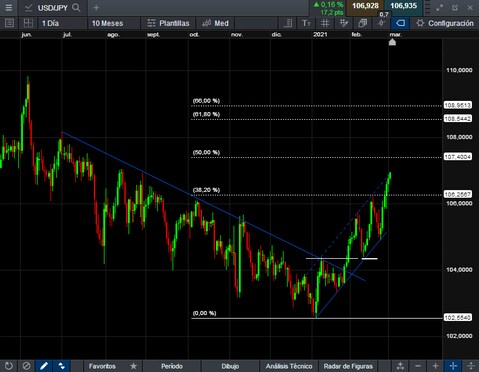Click the text tool icon
Viewport: 479px width, 372px height.
[306, 23]
